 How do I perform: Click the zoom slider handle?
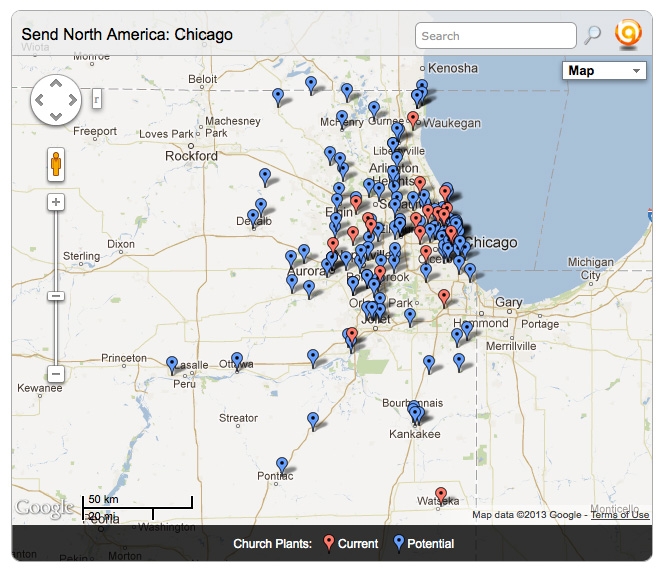[56, 296]
